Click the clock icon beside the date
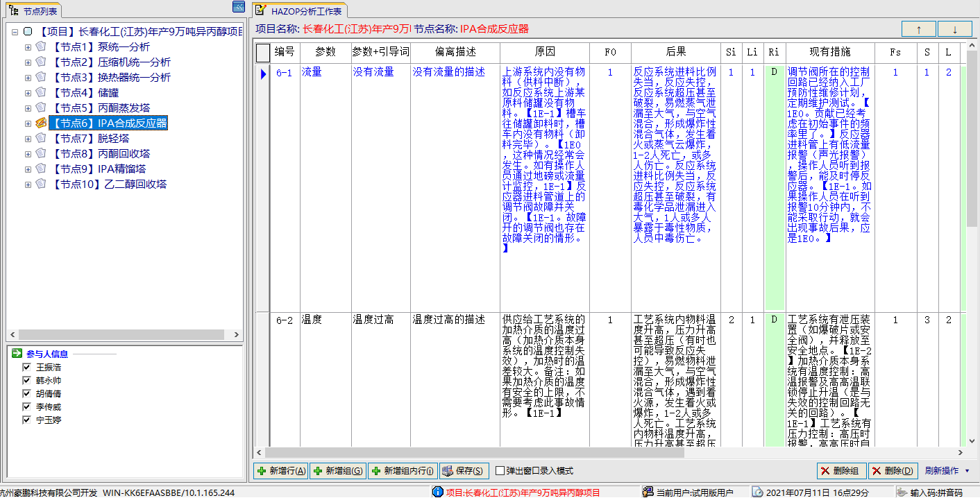 [757, 492]
